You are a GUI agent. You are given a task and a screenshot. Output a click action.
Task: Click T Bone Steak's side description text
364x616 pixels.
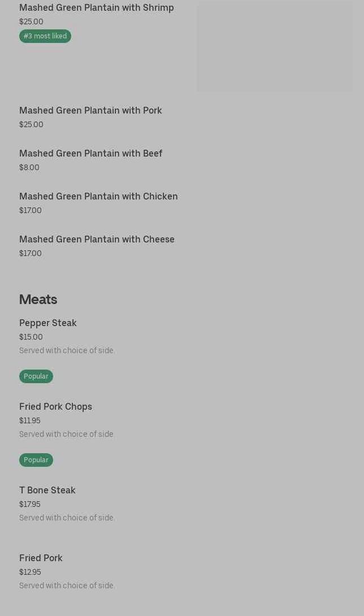coord(67,518)
